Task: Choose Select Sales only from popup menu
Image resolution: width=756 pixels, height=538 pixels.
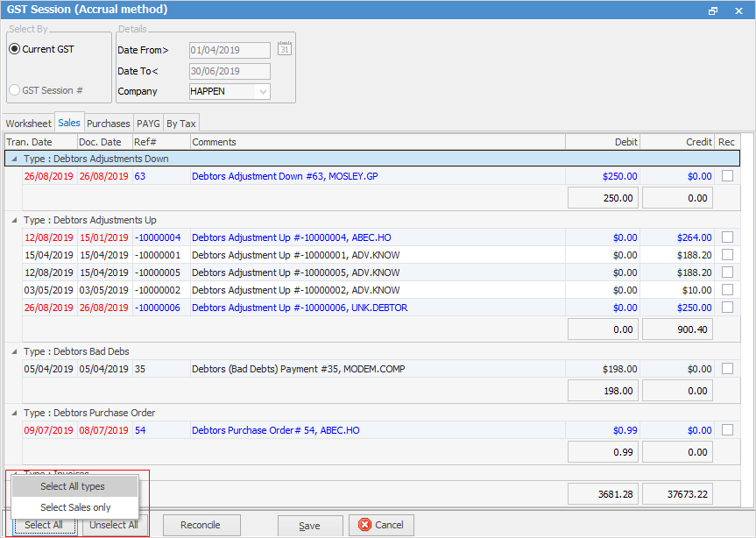Action: pyautogui.click(x=75, y=507)
